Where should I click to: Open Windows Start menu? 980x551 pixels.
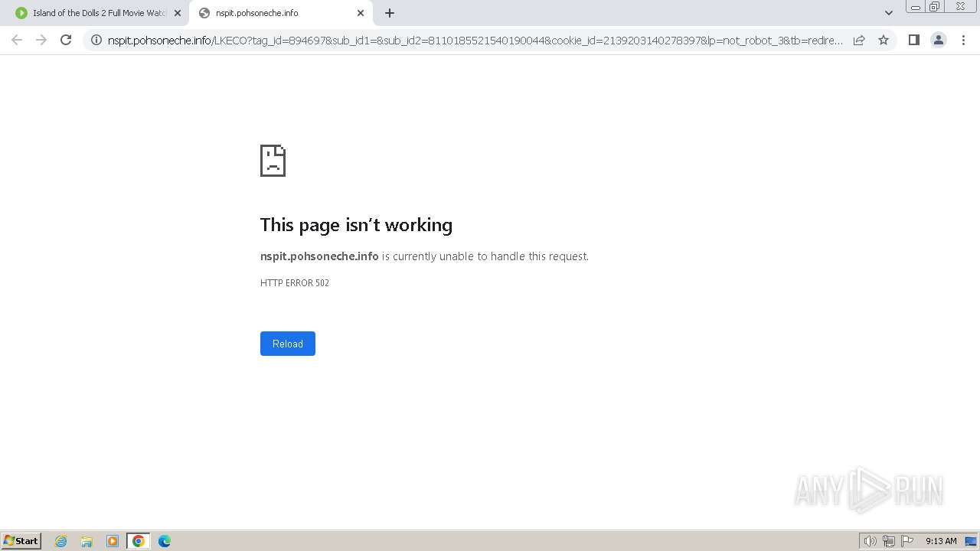tap(21, 541)
